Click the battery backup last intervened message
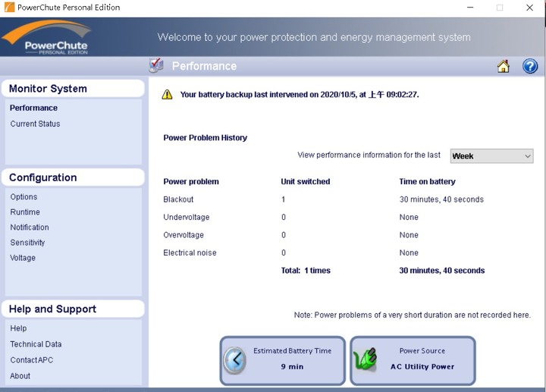 [x=300, y=94]
